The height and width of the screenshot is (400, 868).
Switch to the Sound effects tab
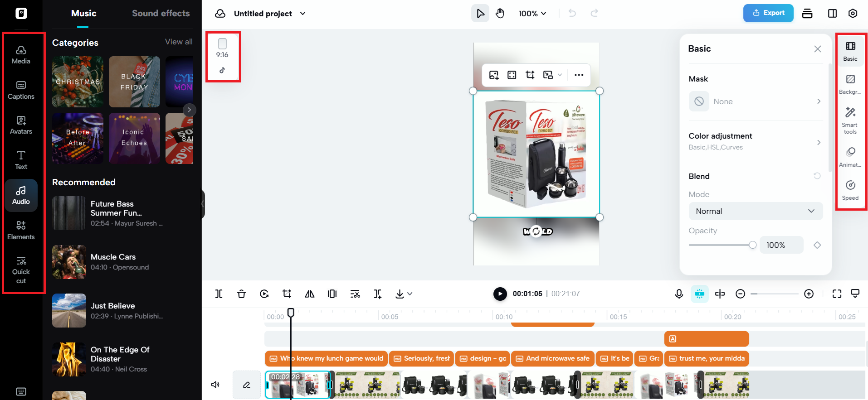(x=161, y=13)
